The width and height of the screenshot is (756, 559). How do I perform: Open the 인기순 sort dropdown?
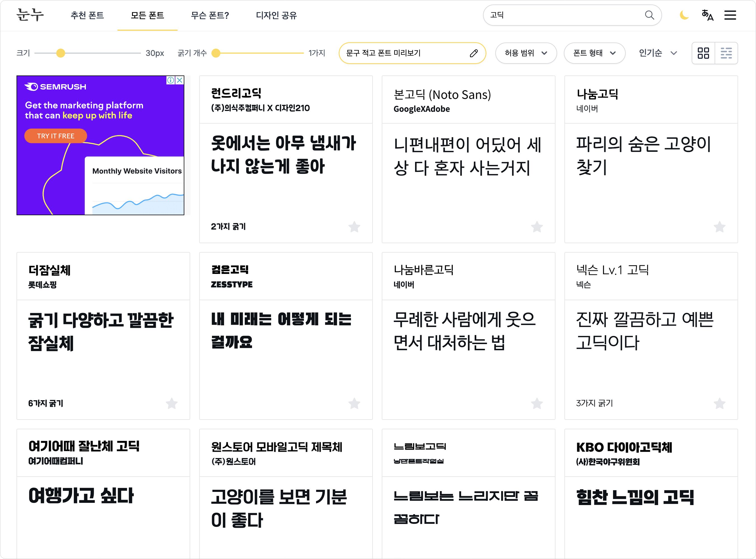click(658, 53)
